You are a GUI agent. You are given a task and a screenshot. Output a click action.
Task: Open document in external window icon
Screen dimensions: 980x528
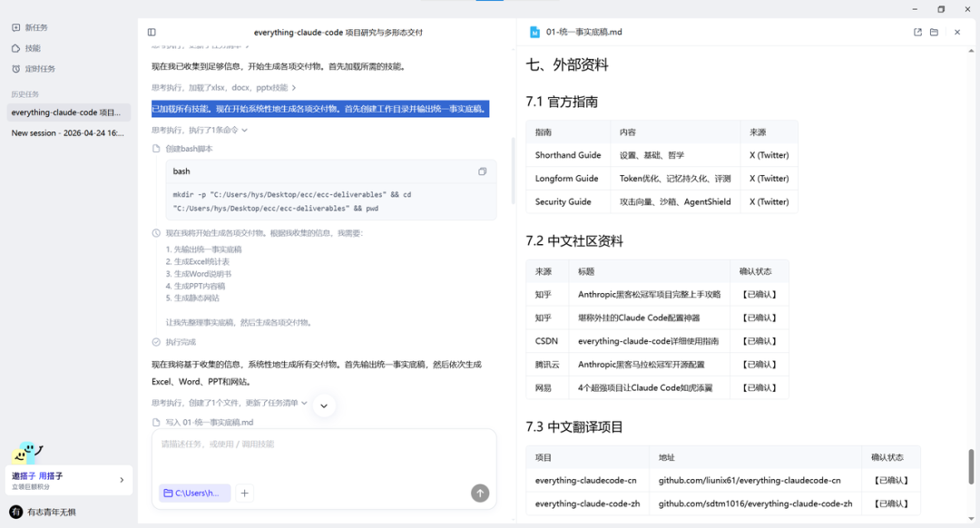coord(917,32)
